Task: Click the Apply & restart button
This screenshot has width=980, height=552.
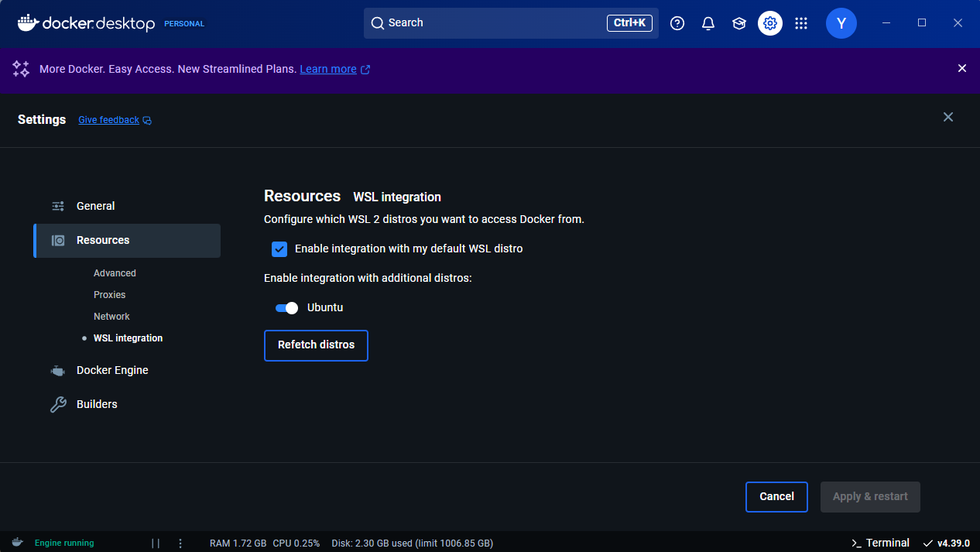Action: pyautogui.click(x=870, y=497)
